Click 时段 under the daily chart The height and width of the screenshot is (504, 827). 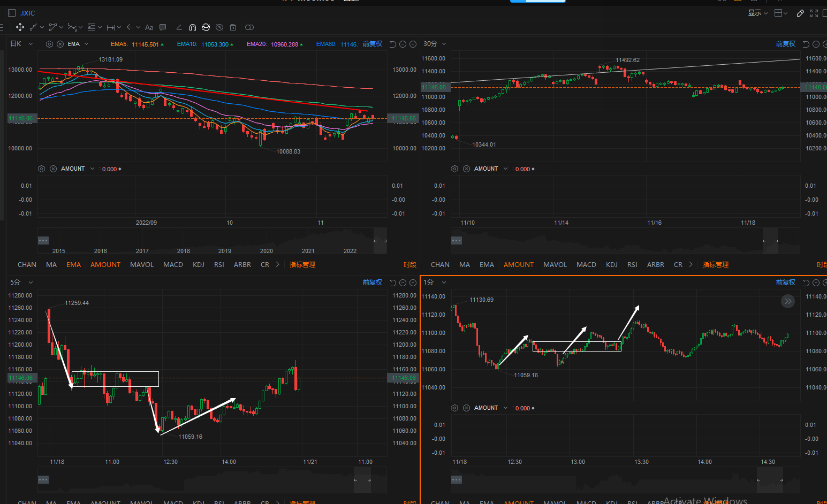(410, 264)
